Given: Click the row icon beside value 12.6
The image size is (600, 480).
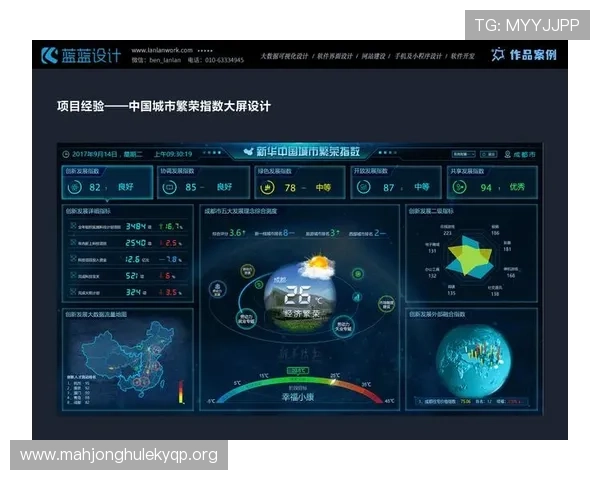Looking at the screenshot, I should [73, 259].
